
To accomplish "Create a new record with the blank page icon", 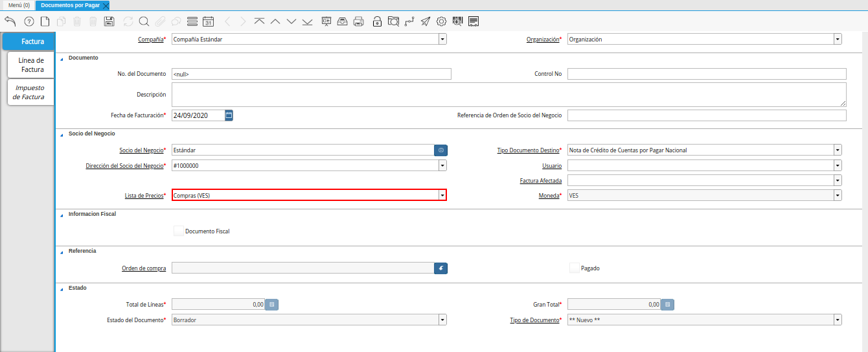I will (x=45, y=21).
